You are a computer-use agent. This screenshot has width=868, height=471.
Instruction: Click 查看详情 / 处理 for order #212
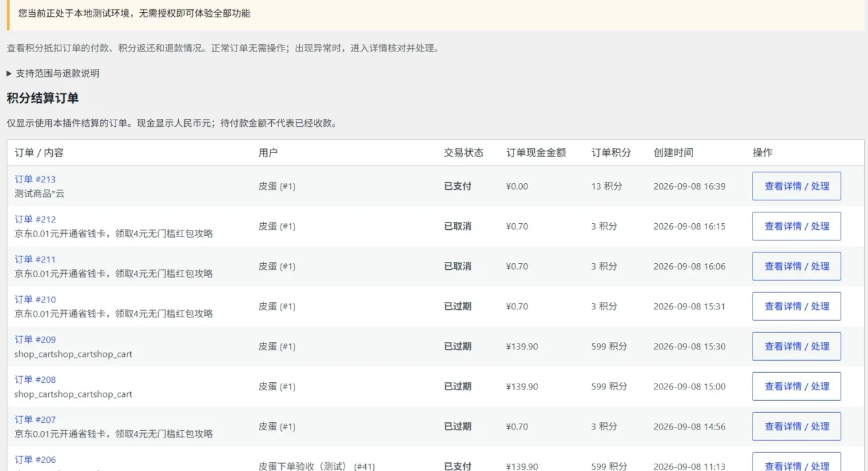[x=797, y=226]
